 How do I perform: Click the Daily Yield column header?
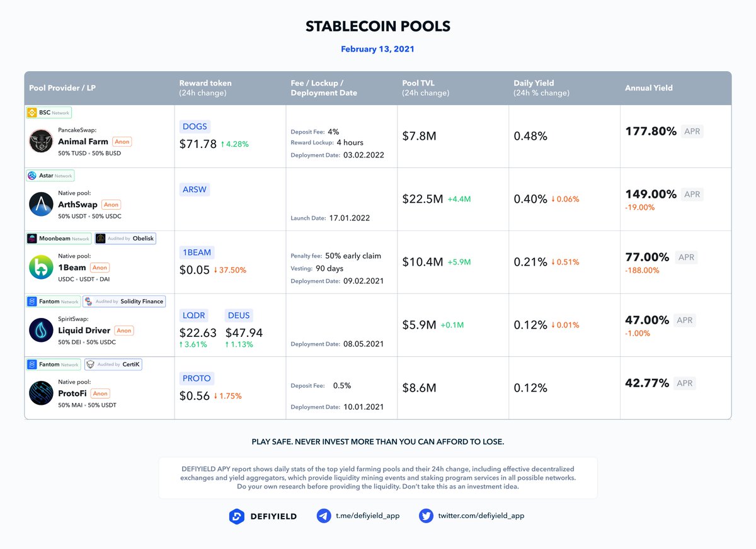[x=541, y=88]
